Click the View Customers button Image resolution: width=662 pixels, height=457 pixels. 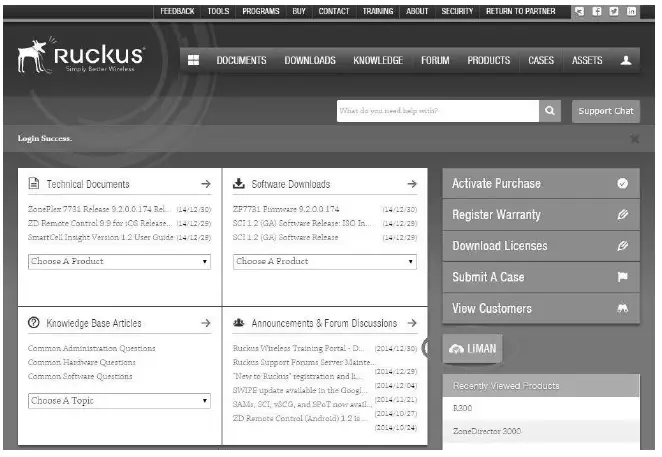click(541, 308)
